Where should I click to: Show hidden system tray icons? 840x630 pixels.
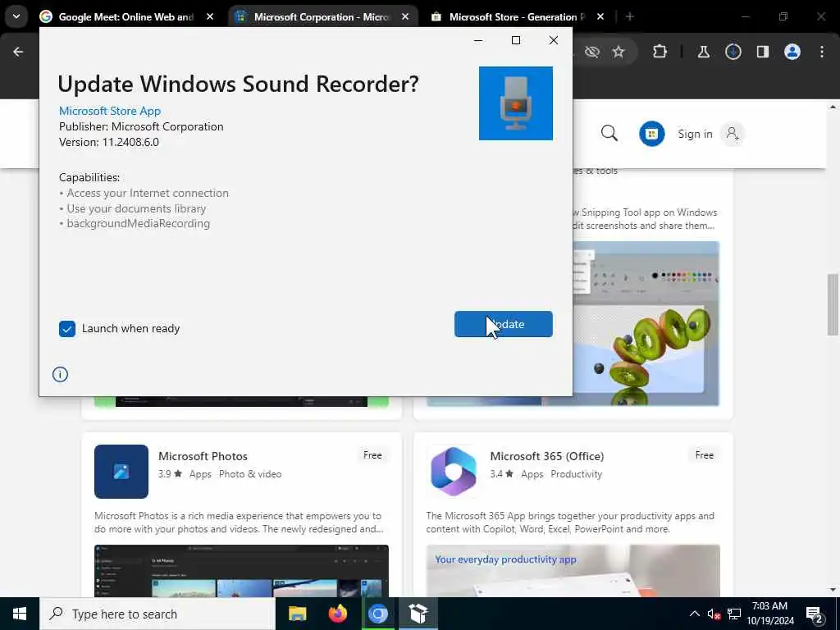[x=694, y=614]
